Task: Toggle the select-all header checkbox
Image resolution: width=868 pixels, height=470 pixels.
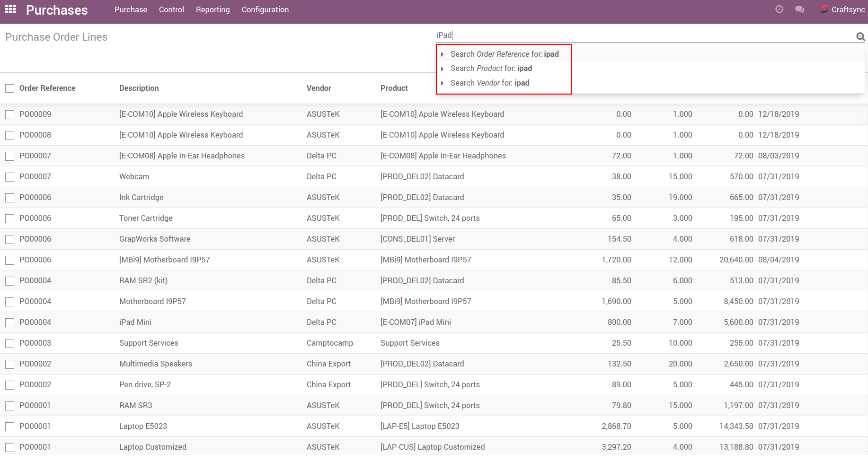Action: point(9,88)
